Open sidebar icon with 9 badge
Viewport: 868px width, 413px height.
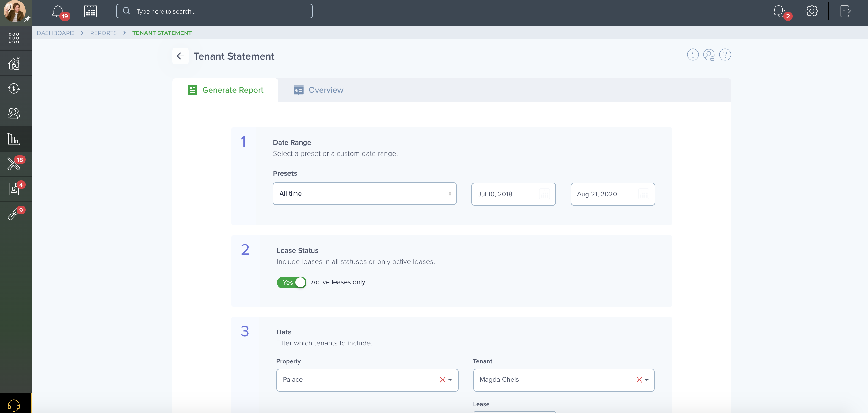pos(14,214)
